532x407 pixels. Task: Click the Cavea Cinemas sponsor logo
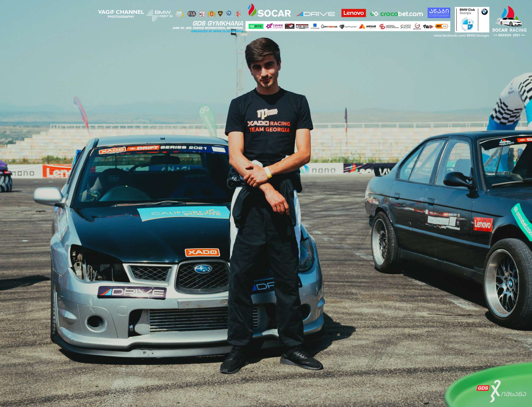[x=274, y=26]
